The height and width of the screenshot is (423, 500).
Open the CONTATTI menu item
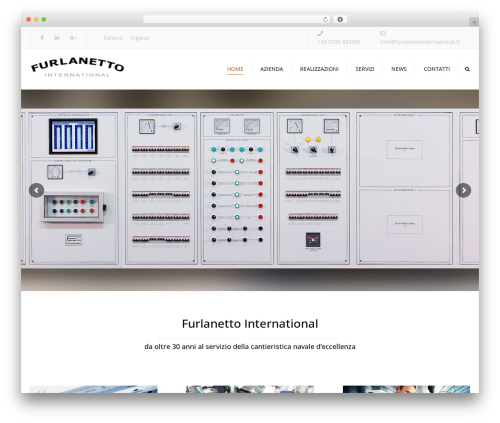(x=437, y=69)
